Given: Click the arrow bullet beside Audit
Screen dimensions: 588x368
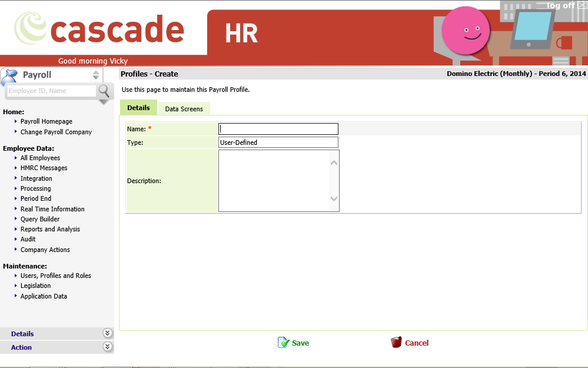Looking at the screenshot, I should click(16, 239).
